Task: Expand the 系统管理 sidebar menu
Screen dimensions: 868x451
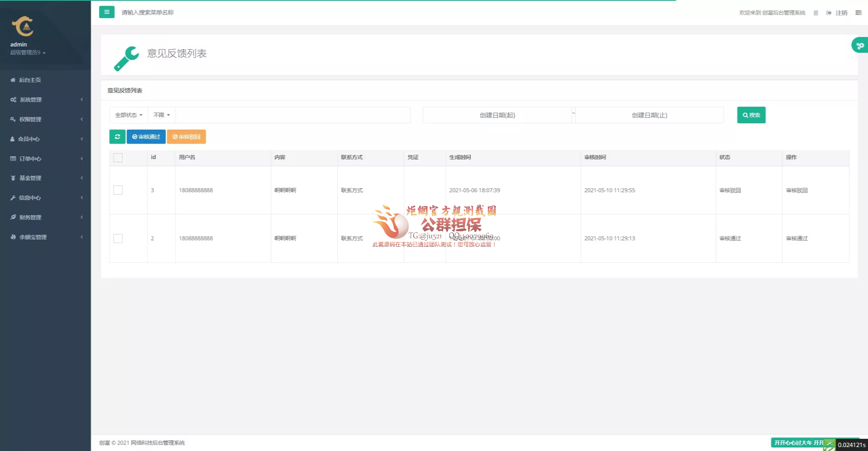Action: (x=31, y=100)
